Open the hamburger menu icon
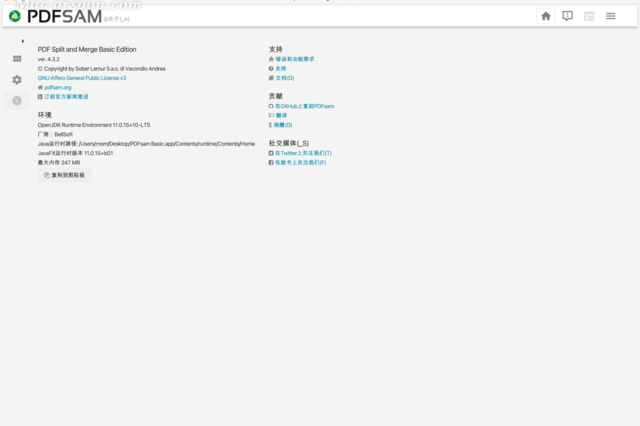The height and width of the screenshot is (426, 640). (x=611, y=16)
